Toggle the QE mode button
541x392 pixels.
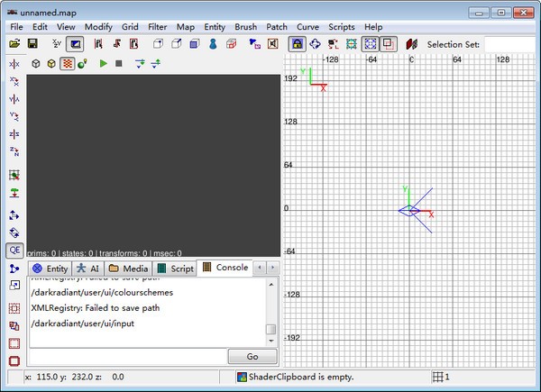(x=14, y=251)
